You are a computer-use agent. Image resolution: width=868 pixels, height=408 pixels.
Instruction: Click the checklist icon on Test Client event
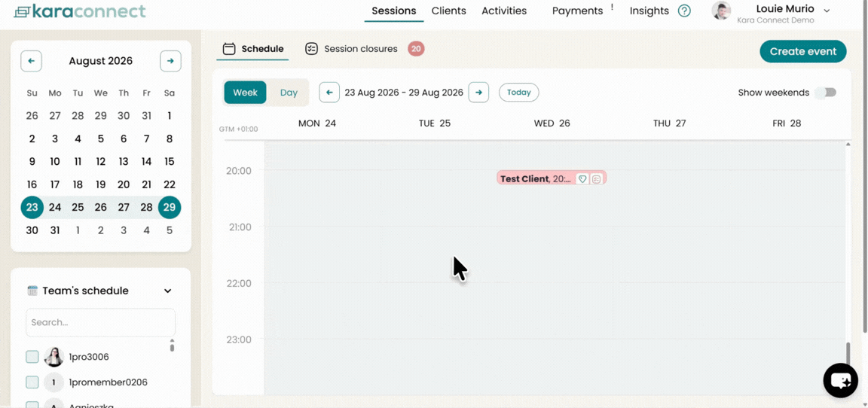pyautogui.click(x=596, y=179)
